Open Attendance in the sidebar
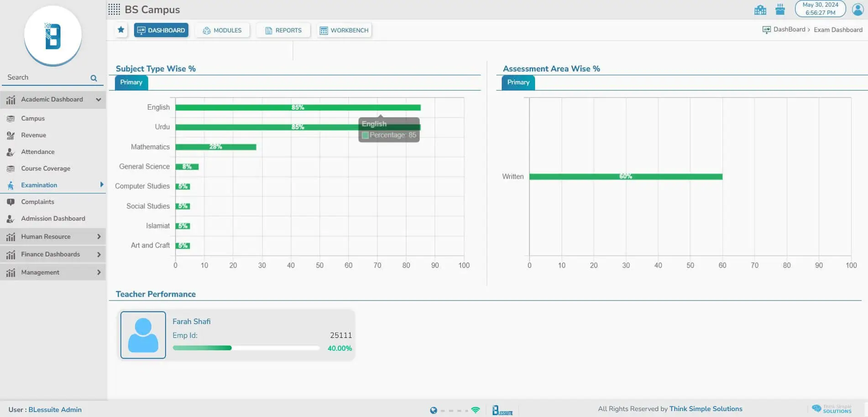Screen dimensions: 868x417 (x=37, y=152)
